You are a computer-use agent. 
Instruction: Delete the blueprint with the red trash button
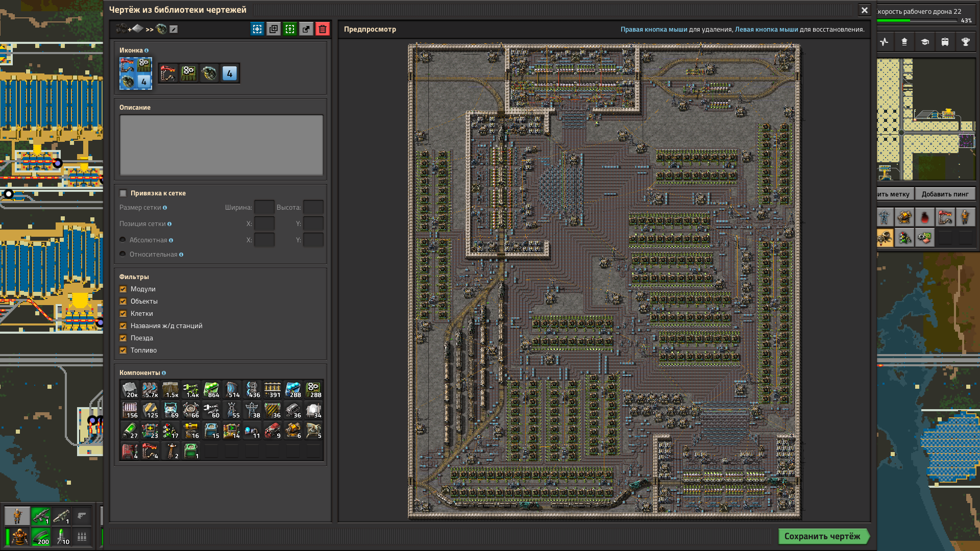point(323,29)
